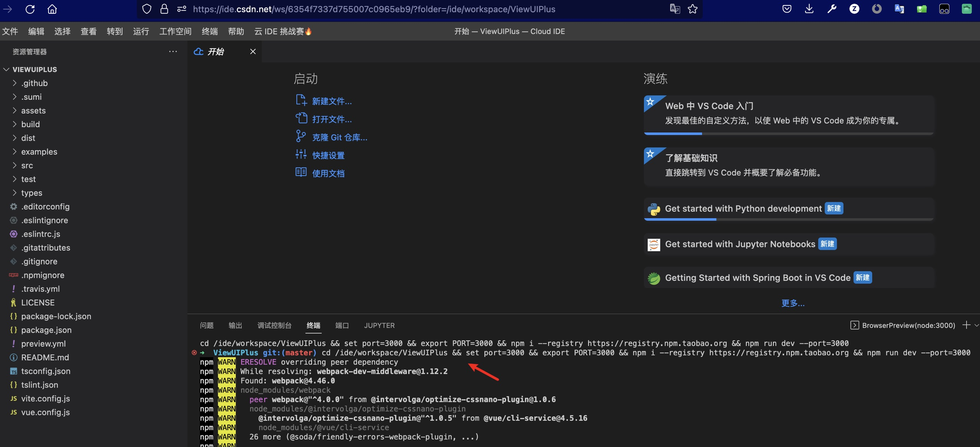
Task: Expand the .github folder
Action: click(x=15, y=83)
